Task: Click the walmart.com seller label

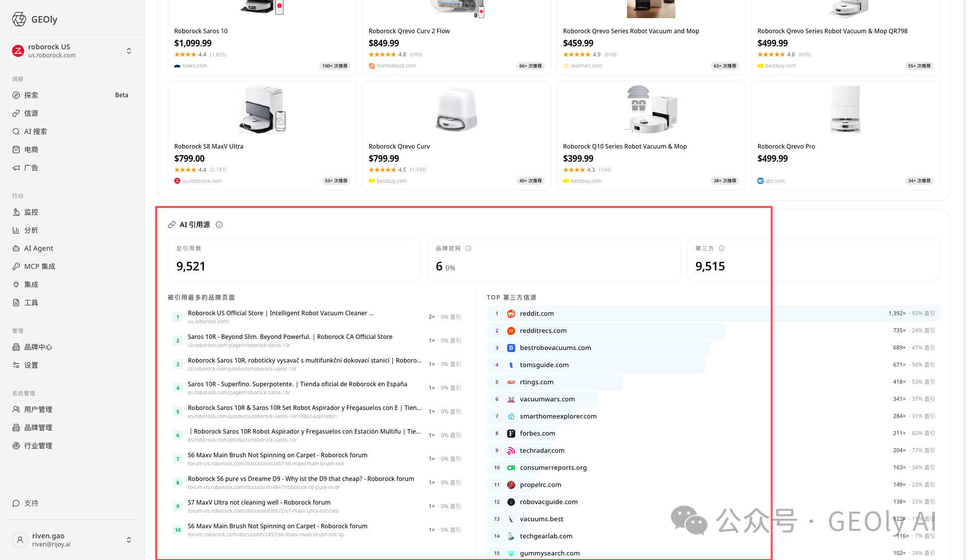Action: [586, 66]
